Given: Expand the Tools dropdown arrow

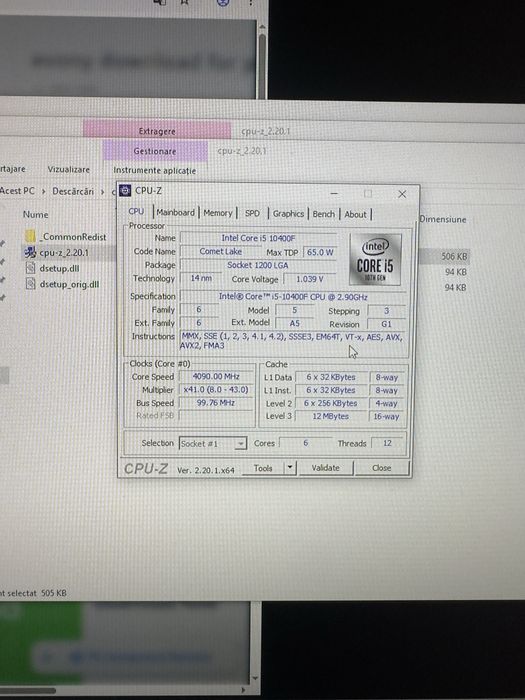Looking at the screenshot, I should tap(290, 468).
